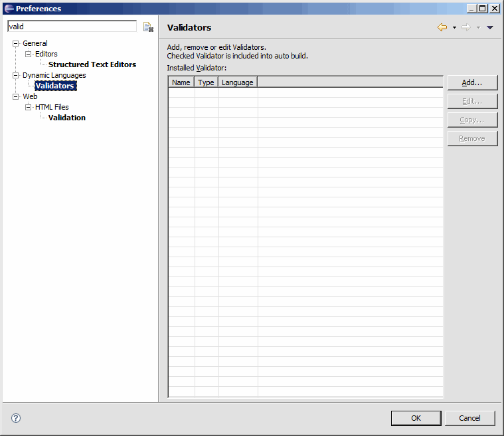504x436 pixels.
Task: Click the clear filter text icon
Action: coord(148,27)
